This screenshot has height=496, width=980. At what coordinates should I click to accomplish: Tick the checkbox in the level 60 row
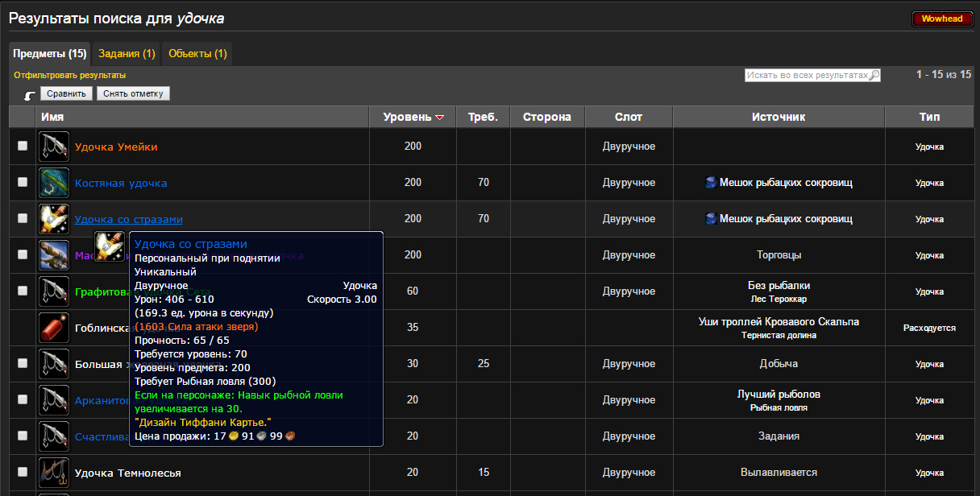tap(23, 291)
